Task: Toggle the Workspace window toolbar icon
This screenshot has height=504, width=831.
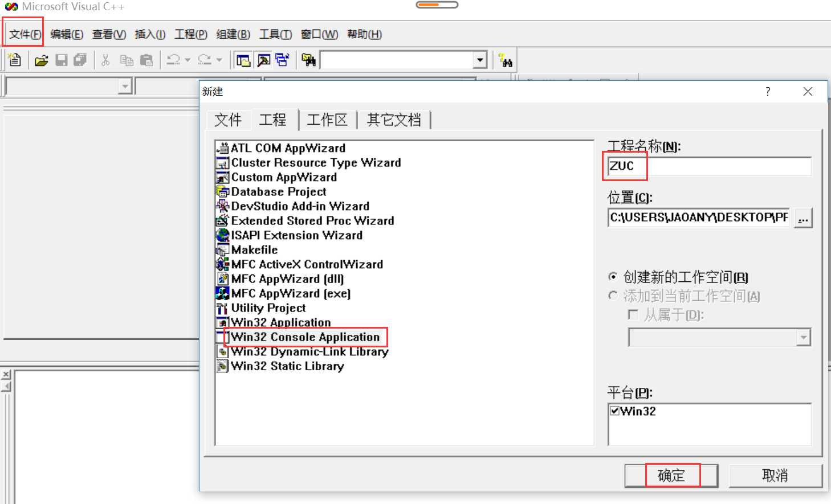Action: (x=243, y=60)
